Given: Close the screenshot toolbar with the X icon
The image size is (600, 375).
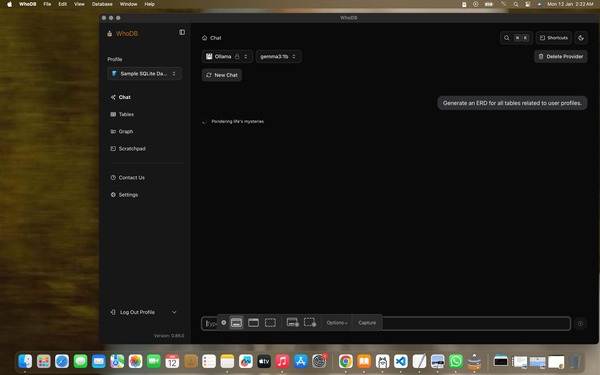Looking at the screenshot, I should click(224, 323).
